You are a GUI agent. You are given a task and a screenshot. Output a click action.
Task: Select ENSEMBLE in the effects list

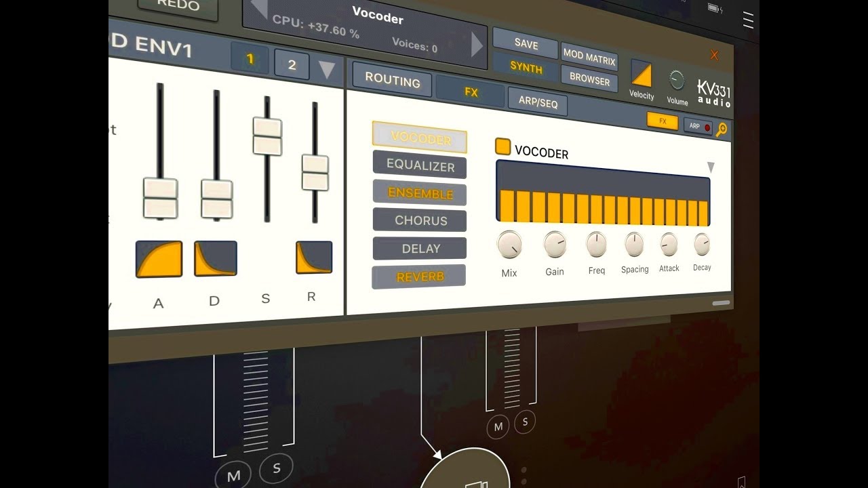coord(420,193)
